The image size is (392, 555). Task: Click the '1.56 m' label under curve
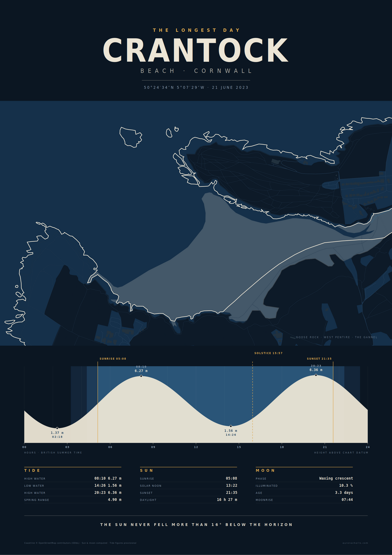click(231, 431)
